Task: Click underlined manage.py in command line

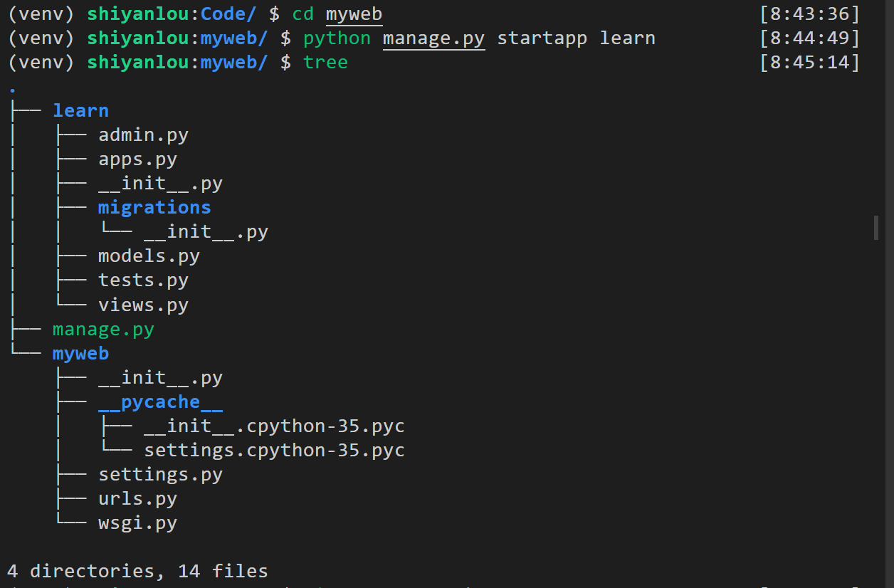Action: 433,38
